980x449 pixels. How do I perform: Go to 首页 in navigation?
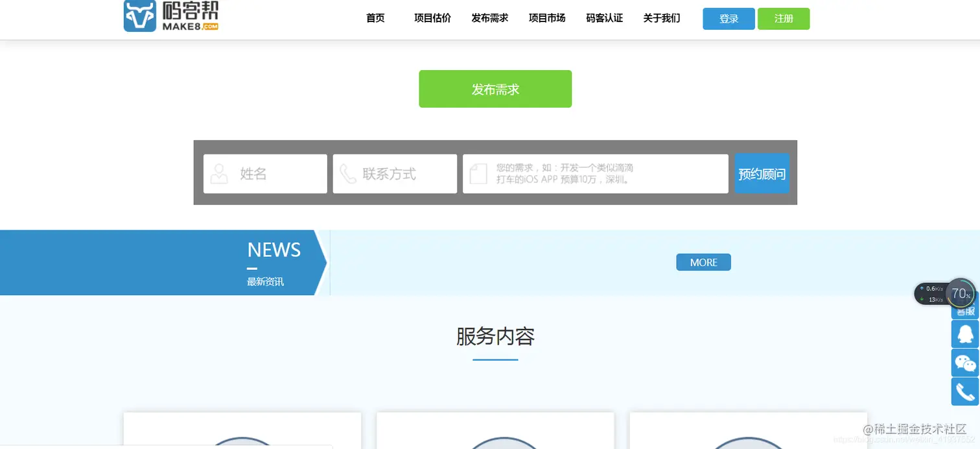pos(375,18)
